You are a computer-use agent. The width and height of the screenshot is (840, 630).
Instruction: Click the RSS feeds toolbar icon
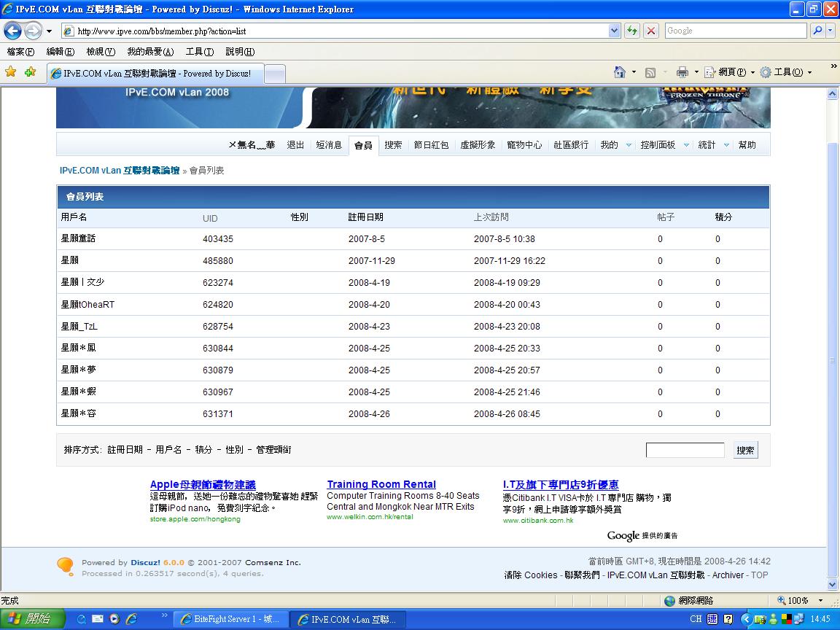click(650, 72)
